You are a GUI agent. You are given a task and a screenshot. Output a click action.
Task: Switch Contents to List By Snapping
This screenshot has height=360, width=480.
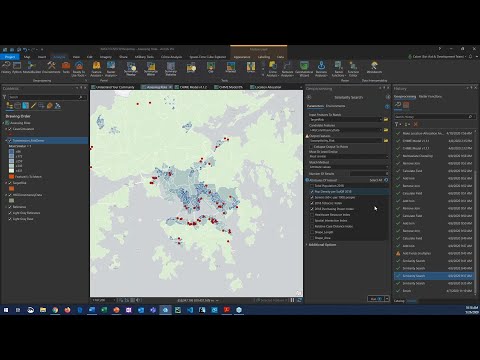(x=41, y=106)
